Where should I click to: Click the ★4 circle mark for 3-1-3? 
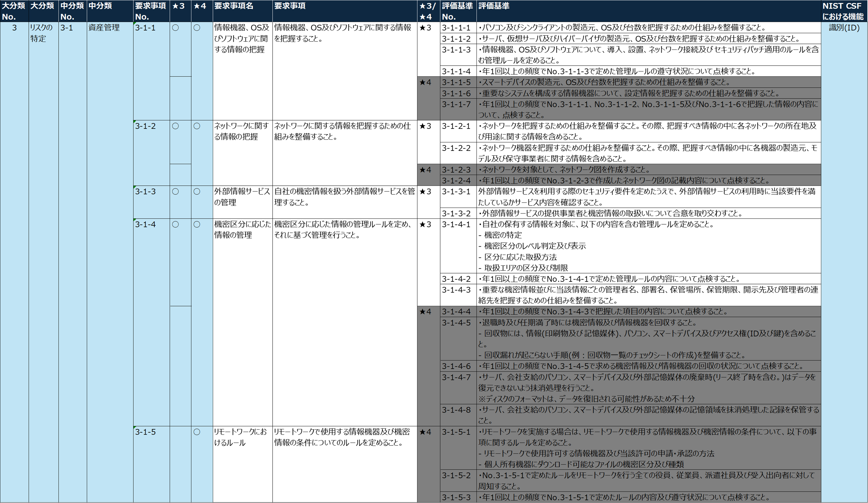tap(197, 191)
